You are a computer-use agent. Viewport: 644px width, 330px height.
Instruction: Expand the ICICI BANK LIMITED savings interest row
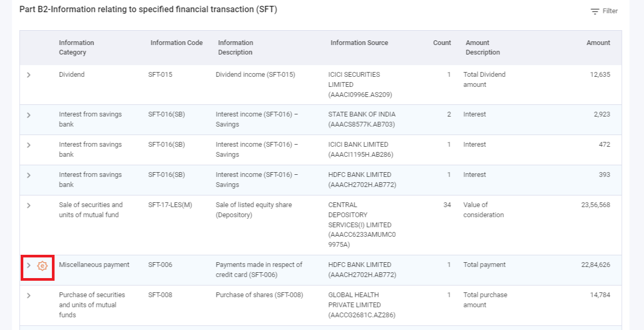coord(29,145)
